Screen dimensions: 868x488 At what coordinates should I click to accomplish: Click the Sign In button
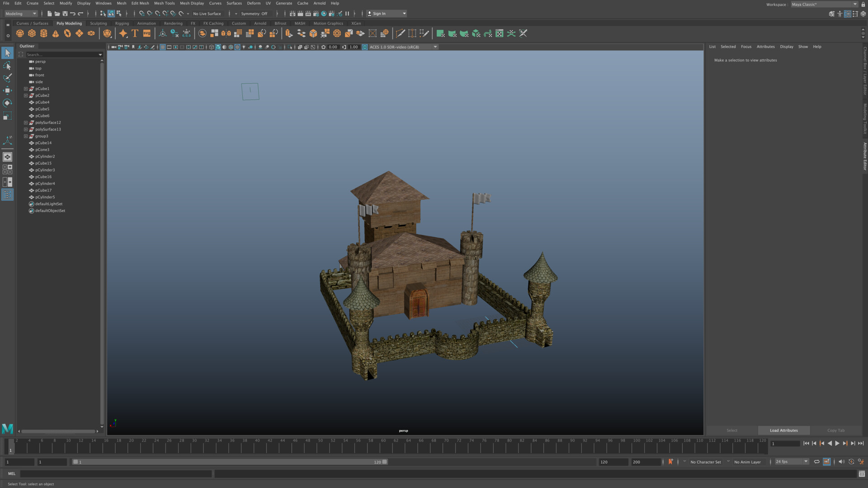pyautogui.click(x=380, y=14)
